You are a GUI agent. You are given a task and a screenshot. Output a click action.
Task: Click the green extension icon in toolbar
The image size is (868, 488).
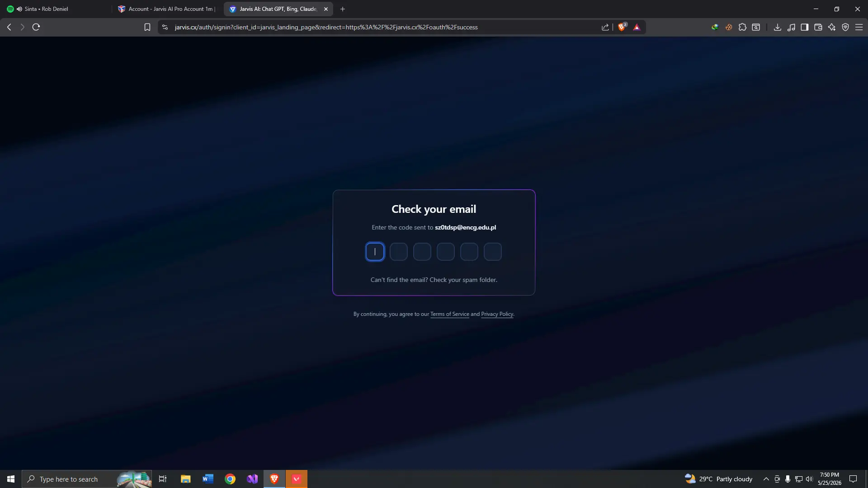coord(715,27)
